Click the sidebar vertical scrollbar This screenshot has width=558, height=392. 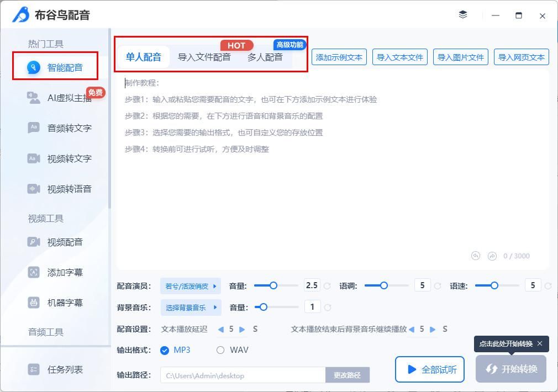[109, 119]
